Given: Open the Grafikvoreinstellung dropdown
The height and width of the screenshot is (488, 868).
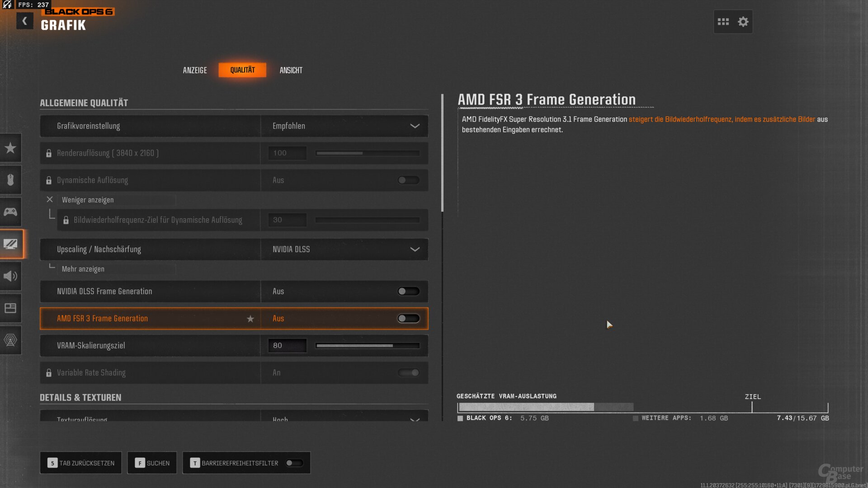Looking at the screenshot, I should tap(344, 126).
